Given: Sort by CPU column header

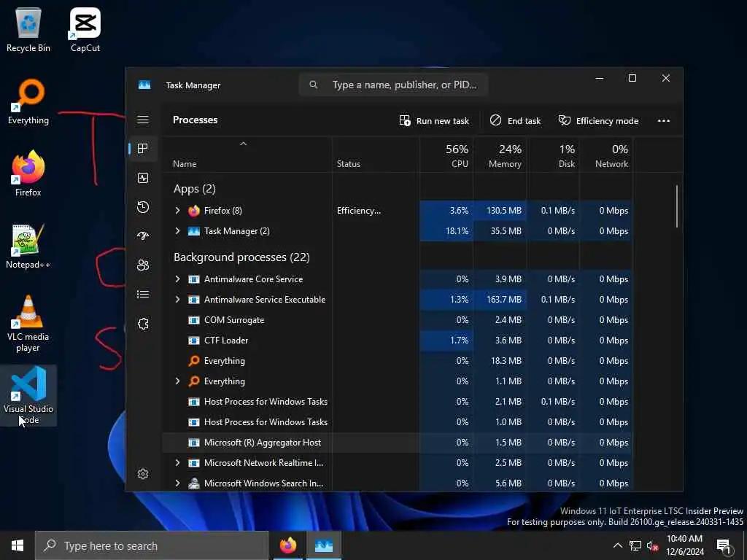Looking at the screenshot, I should [x=446, y=155].
